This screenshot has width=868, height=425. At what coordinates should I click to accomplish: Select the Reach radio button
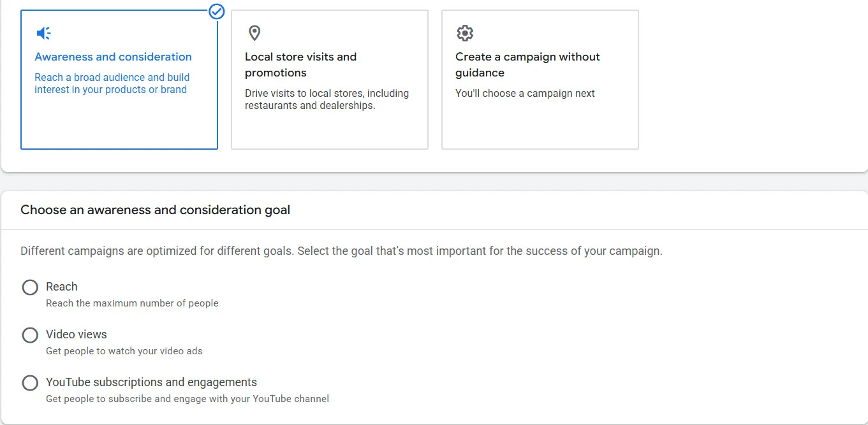pos(30,287)
